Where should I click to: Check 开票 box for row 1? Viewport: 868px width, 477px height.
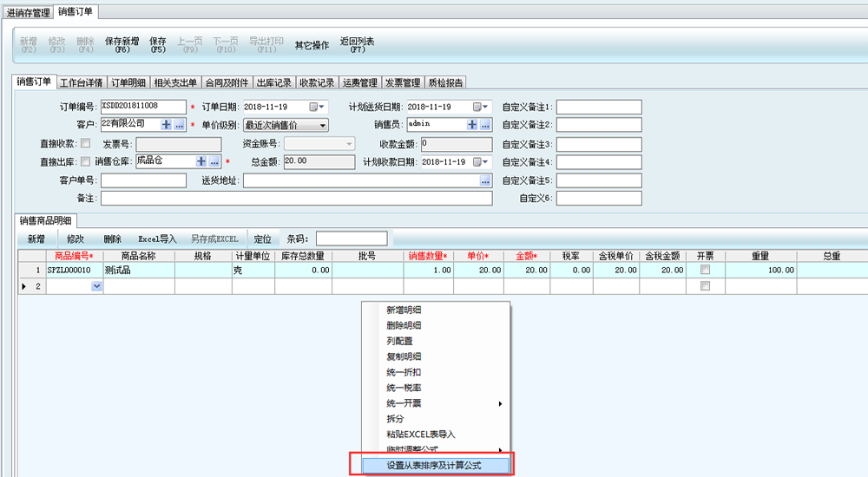(x=705, y=270)
